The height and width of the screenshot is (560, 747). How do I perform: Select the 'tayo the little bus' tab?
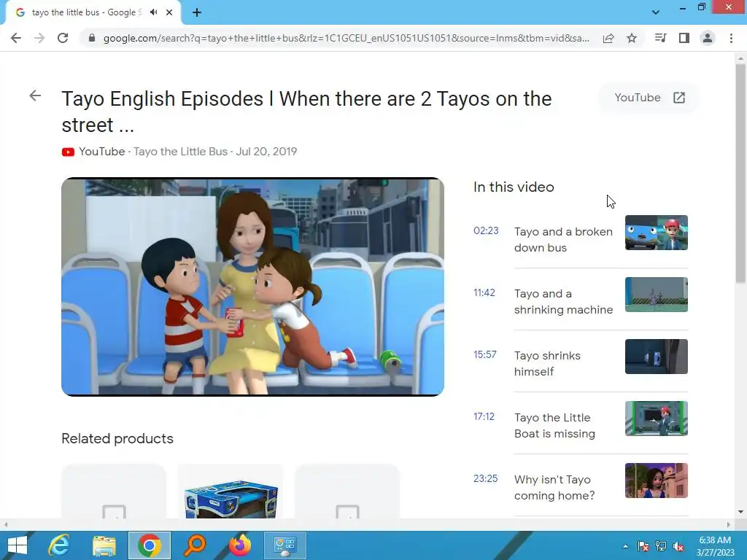tap(86, 12)
